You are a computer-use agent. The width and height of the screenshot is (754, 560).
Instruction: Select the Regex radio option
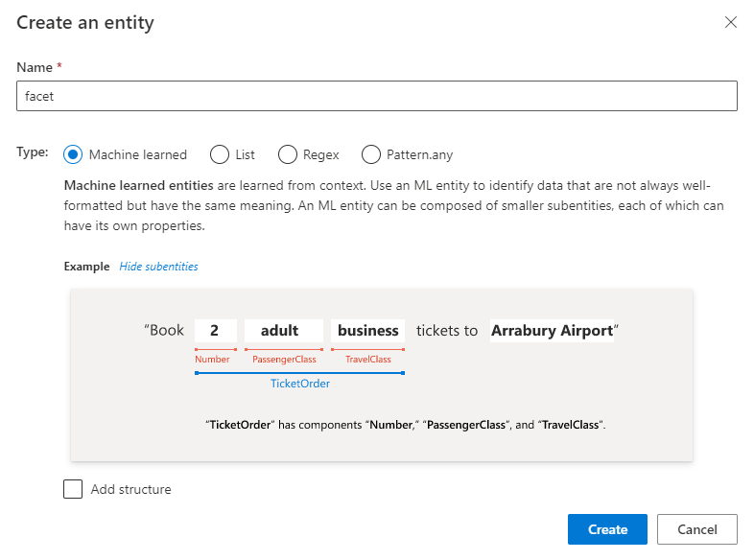pos(287,154)
